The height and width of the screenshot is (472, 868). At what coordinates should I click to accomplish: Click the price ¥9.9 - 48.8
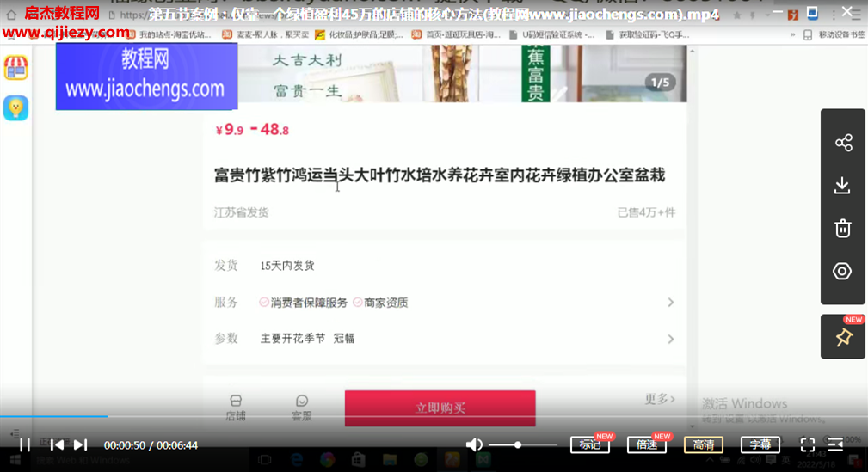coord(252,130)
